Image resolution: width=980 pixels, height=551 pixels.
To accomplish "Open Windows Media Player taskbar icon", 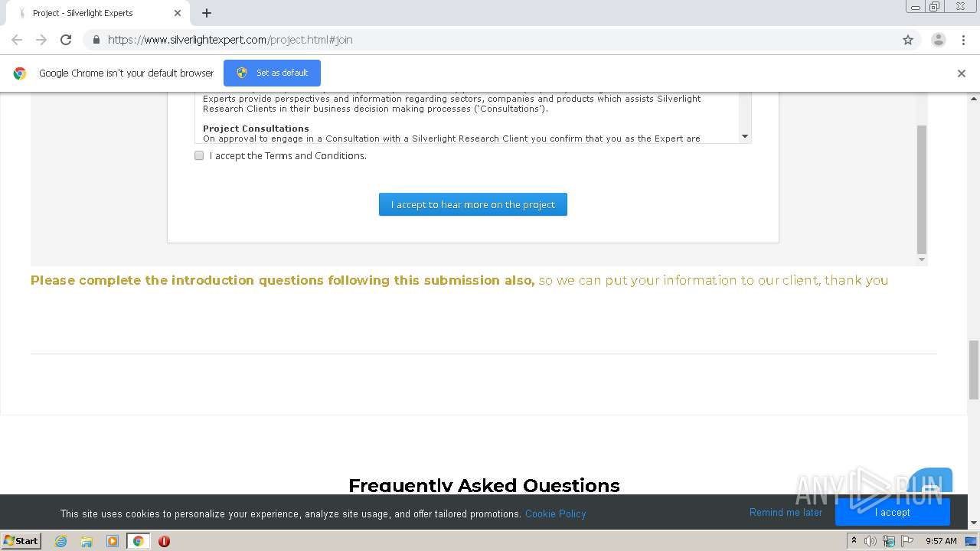I will 113,541.
